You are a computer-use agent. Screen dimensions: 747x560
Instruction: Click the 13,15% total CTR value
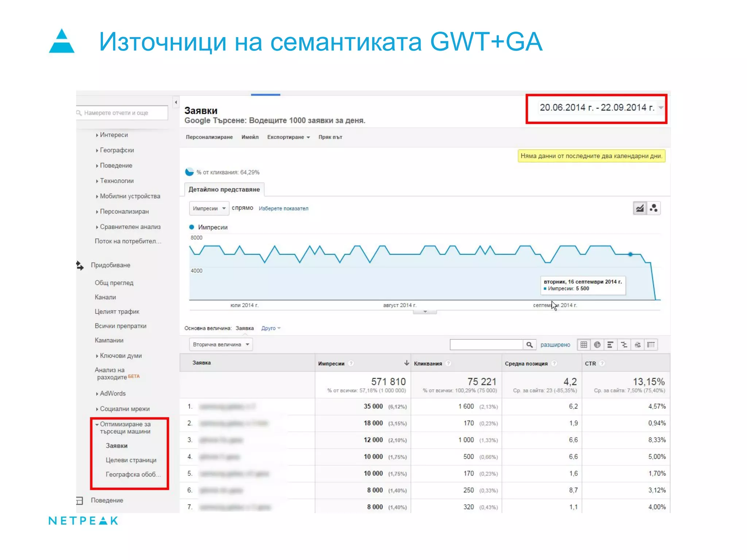pyautogui.click(x=649, y=382)
